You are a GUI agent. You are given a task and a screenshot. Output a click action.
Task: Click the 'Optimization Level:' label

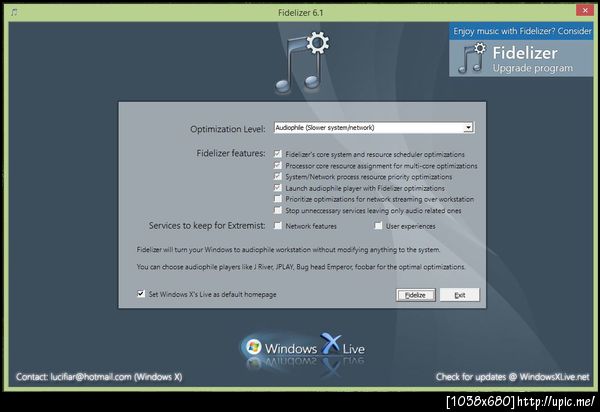tap(228, 129)
